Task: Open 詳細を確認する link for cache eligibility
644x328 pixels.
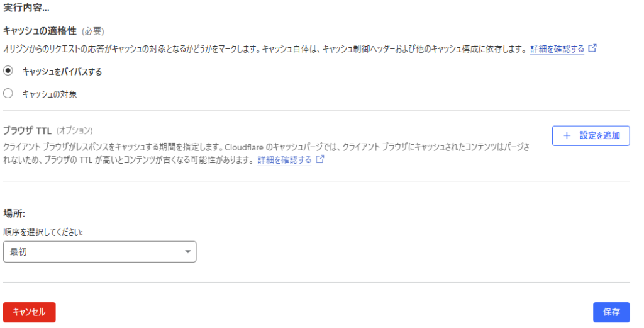Action: (557, 49)
